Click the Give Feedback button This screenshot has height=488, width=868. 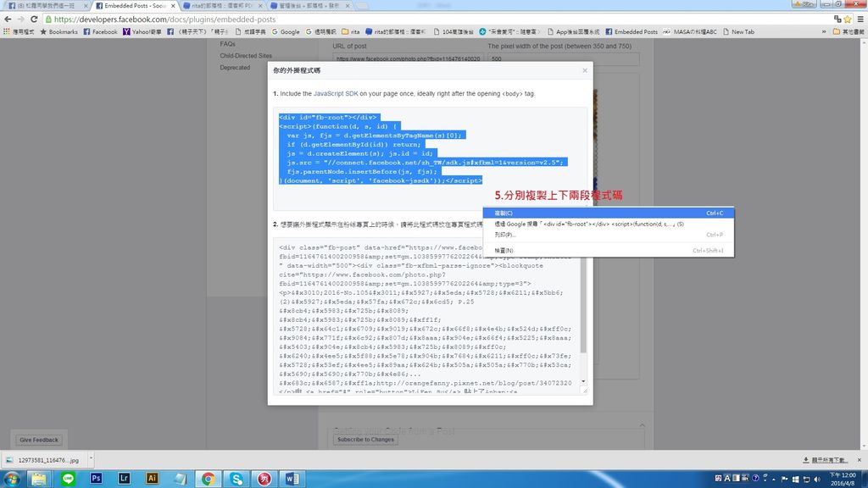[39, 440]
